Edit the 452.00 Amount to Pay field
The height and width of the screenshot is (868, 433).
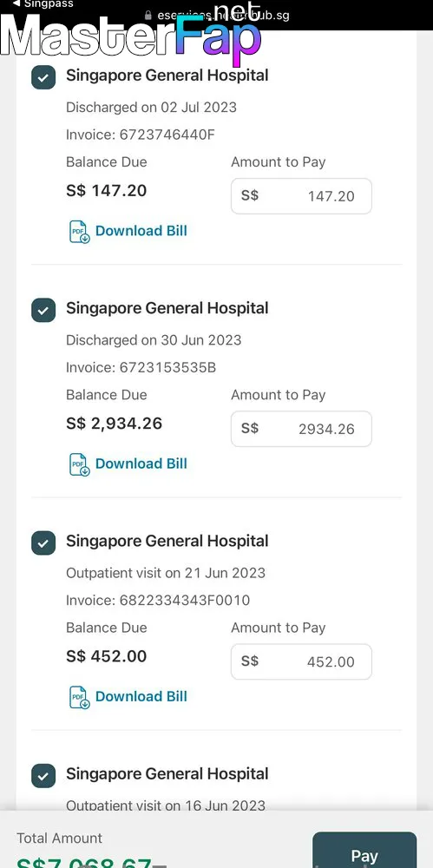(x=301, y=661)
